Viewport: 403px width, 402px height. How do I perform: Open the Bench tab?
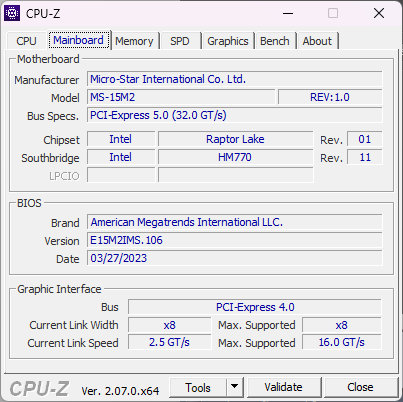coord(275,41)
